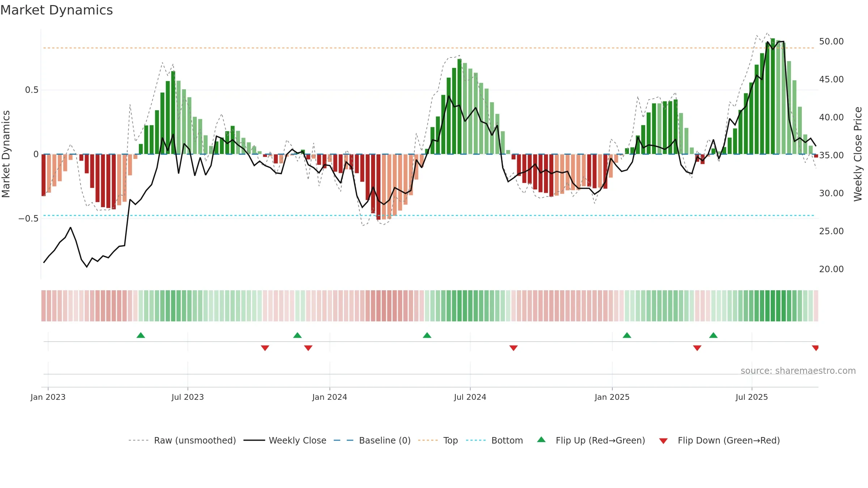Toggle the Bottom legend entry
868x488 pixels.
(494, 440)
